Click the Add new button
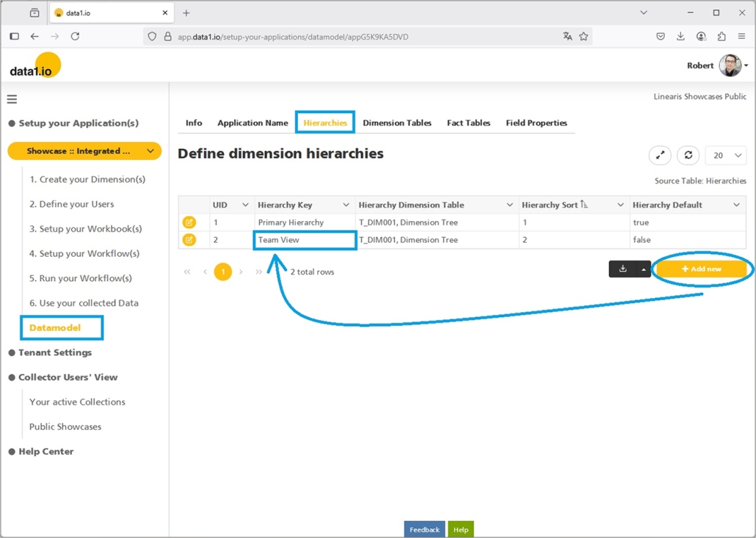This screenshot has height=538, width=756. 702,269
